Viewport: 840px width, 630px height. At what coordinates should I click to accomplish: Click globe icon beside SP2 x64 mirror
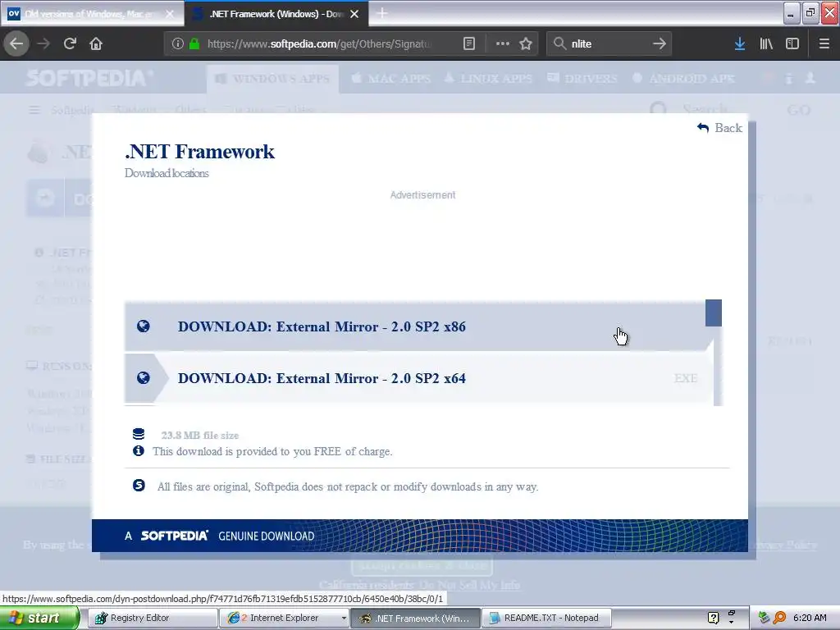(143, 378)
